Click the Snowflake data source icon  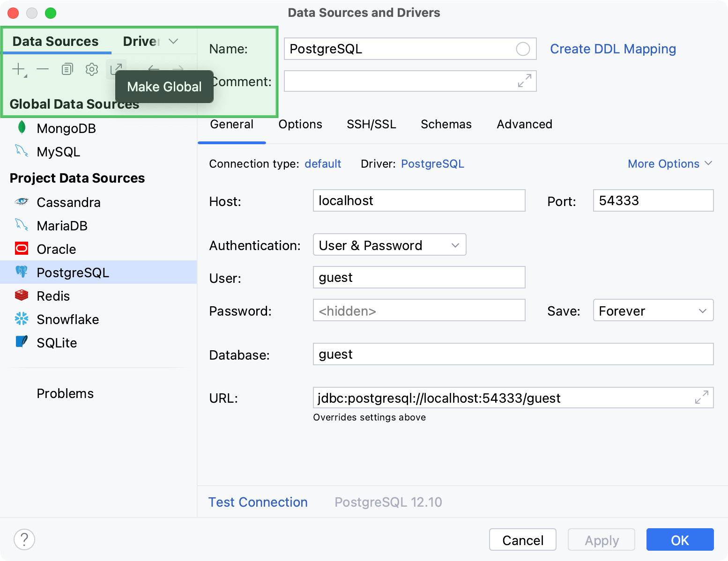pyautogui.click(x=21, y=319)
